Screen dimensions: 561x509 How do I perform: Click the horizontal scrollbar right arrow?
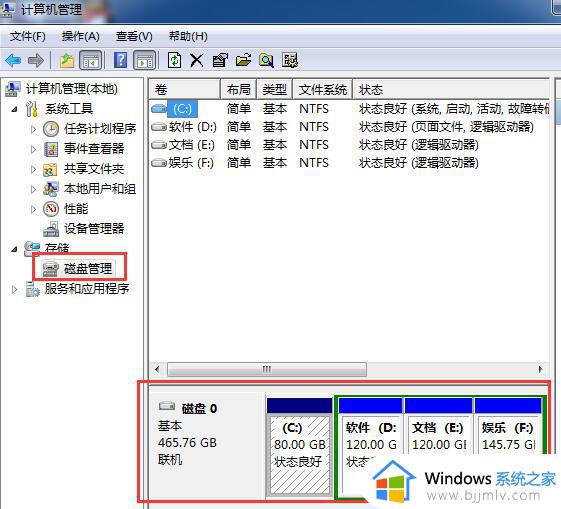click(x=540, y=369)
